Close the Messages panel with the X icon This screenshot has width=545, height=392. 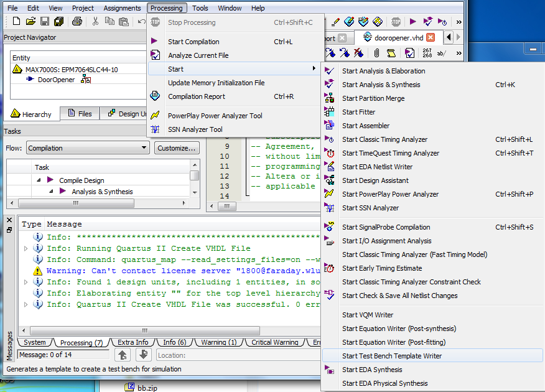[x=9, y=220]
